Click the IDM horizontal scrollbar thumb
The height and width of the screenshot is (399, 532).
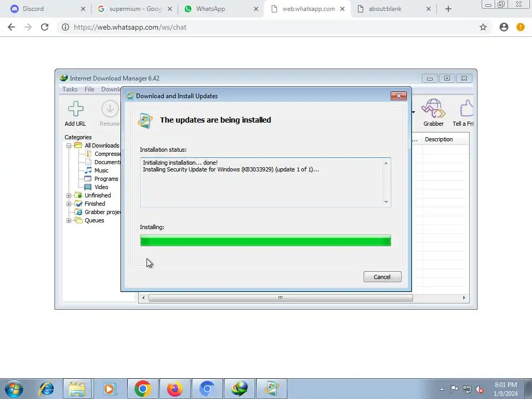pos(281,298)
